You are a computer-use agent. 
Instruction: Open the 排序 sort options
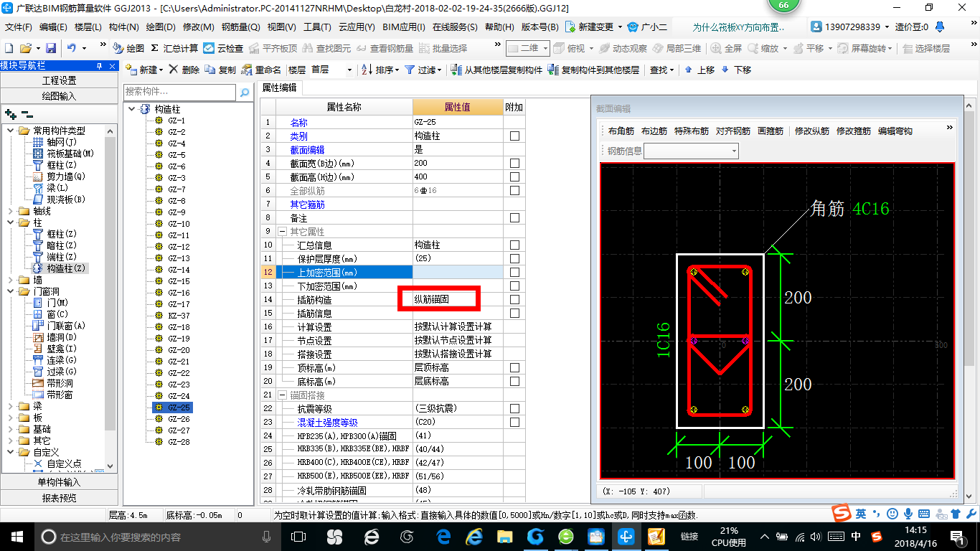[380, 70]
